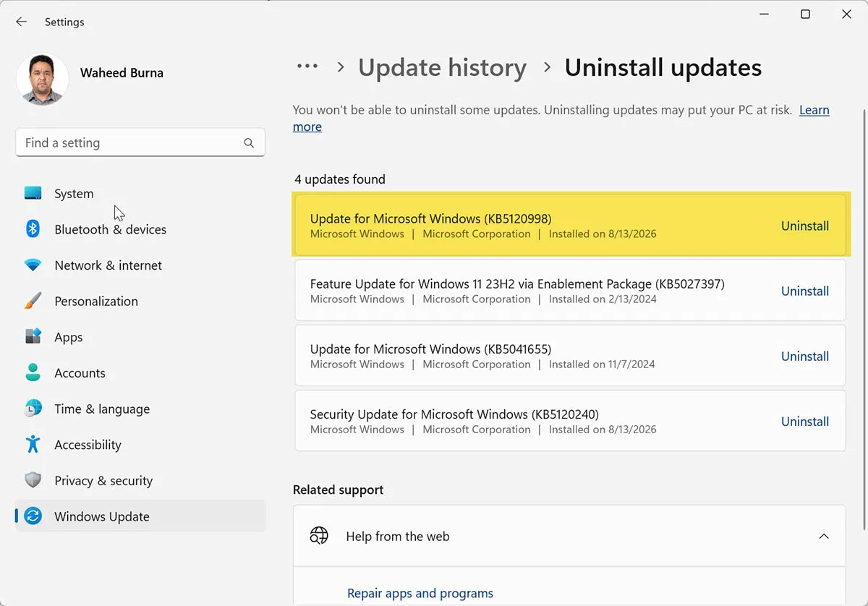Click the Network & internet Wi-Fi icon
This screenshot has height=606, width=868.
[33, 265]
